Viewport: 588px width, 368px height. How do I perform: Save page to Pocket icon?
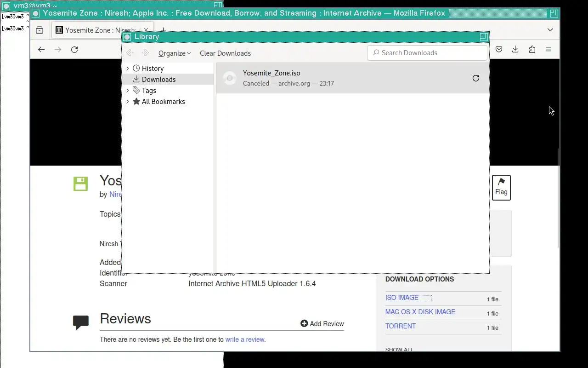[x=499, y=49]
